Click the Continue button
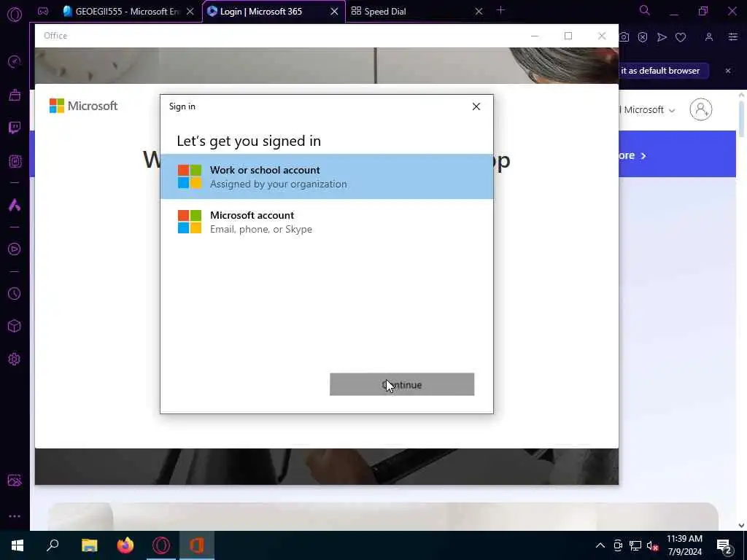The height and width of the screenshot is (560, 747). (402, 384)
